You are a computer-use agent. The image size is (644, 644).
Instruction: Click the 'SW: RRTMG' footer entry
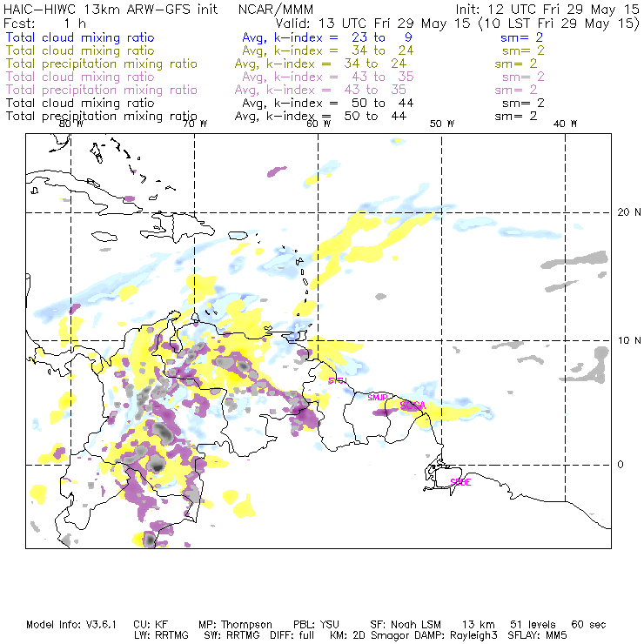click(x=231, y=635)
